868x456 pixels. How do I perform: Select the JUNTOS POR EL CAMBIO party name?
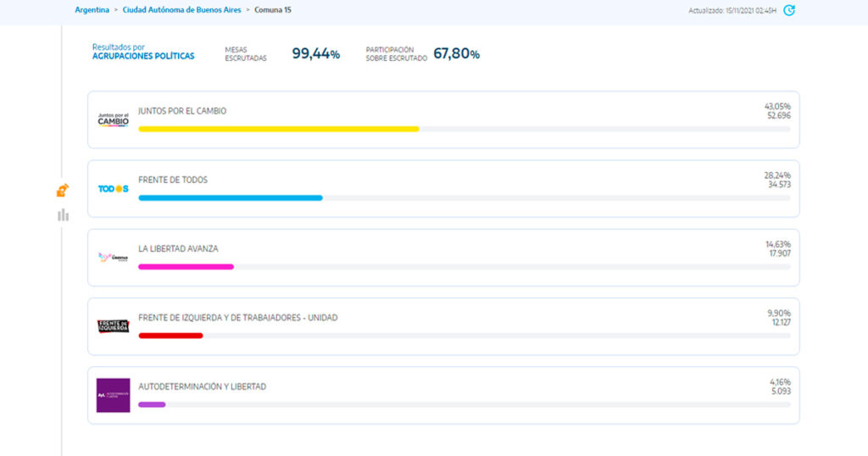(x=182, y=111)
